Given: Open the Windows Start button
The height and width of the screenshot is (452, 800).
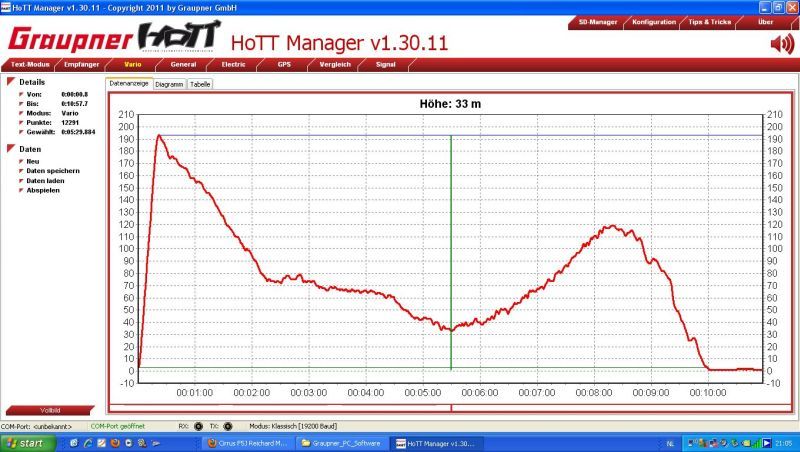Looking at the screenshot, I should pyautogui.click(x=26, y=443).
